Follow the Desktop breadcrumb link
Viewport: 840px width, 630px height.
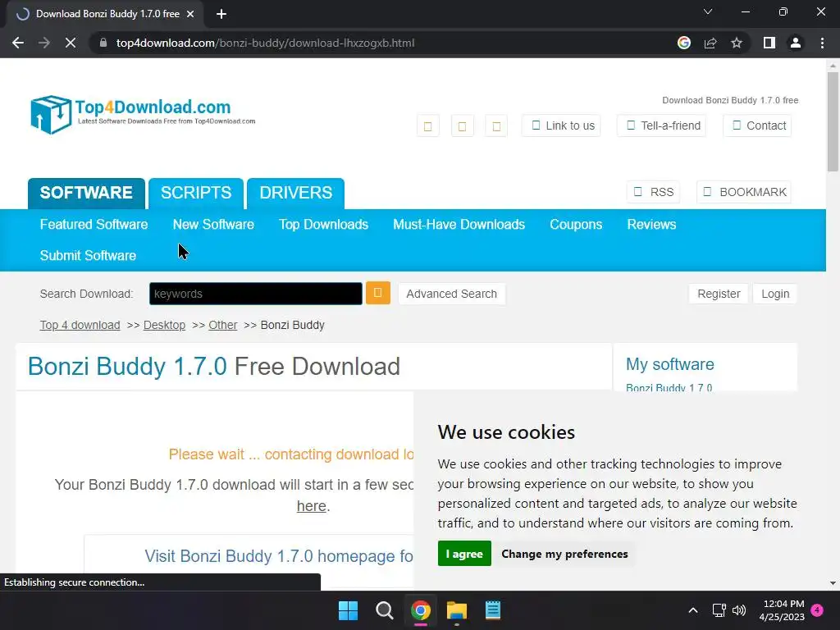[x=164, y=325]
